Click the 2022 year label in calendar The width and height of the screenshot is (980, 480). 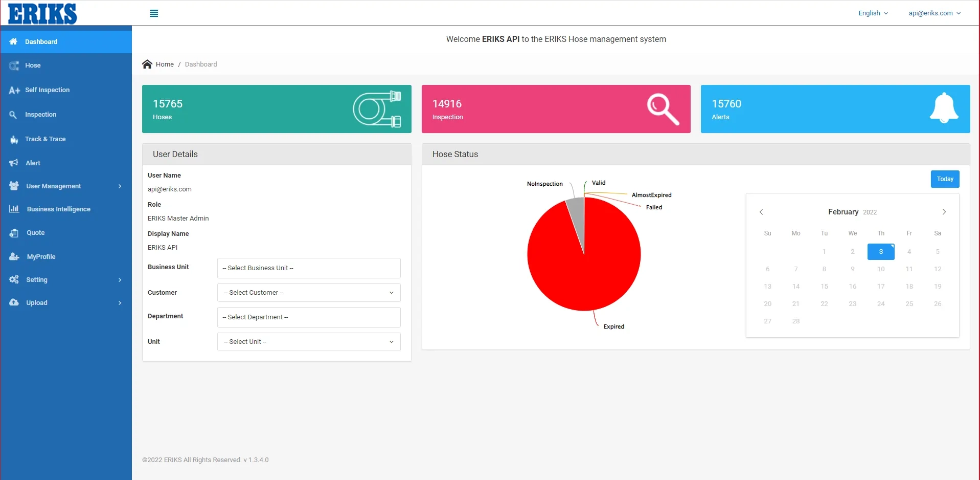870,212
